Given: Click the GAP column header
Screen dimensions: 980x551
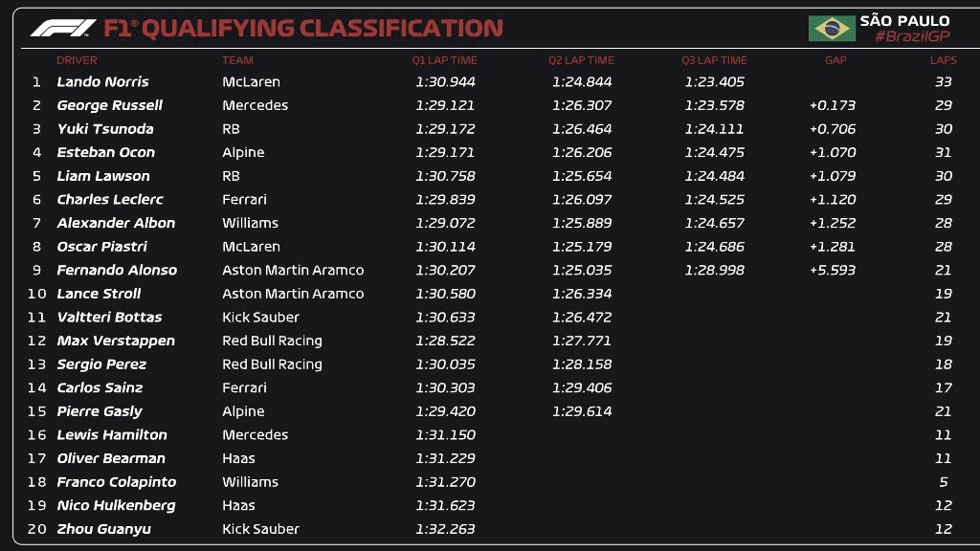Looking at the screenshot, I should coord(835,60).
